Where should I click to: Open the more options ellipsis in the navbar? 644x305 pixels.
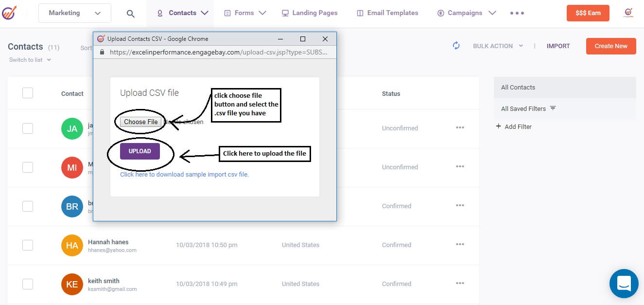pos(518,13)
